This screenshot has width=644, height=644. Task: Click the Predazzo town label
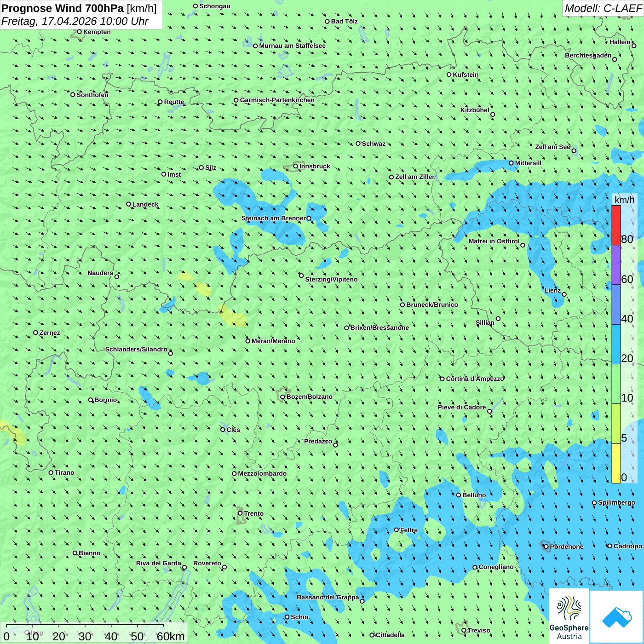(x=318, y=441)
